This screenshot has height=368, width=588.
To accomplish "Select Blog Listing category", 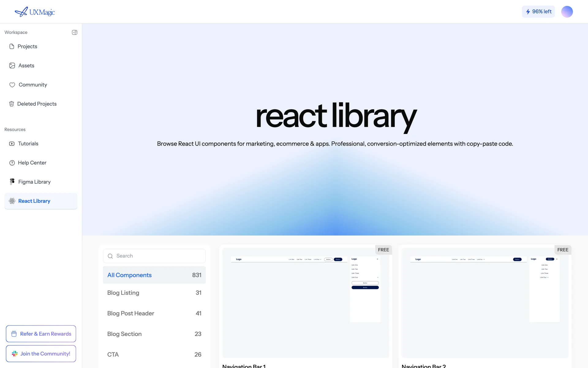I will point(154,293).
